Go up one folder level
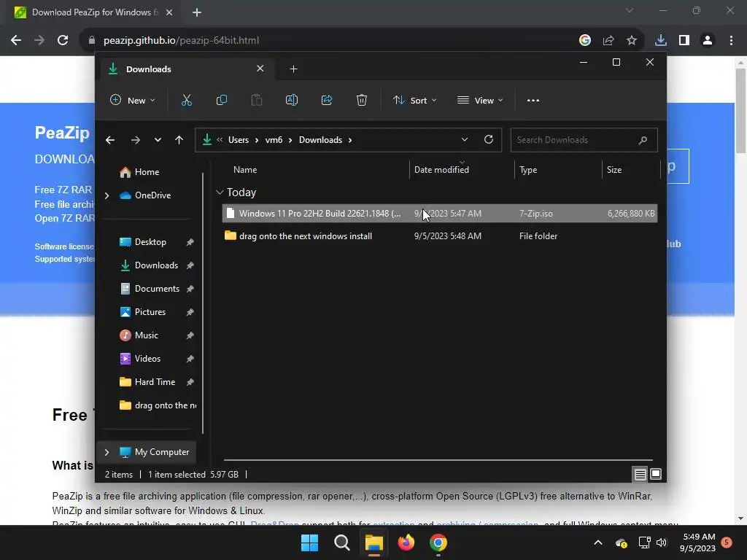 [x=179, y=140]
